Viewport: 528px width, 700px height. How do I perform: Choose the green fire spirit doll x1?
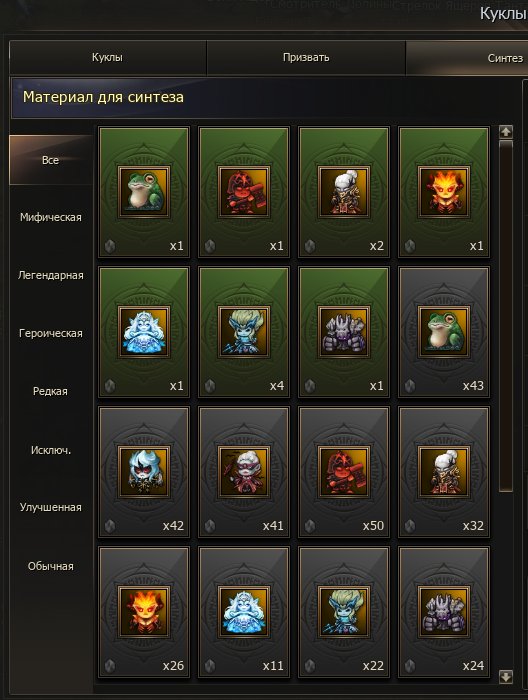pos(444,192)
